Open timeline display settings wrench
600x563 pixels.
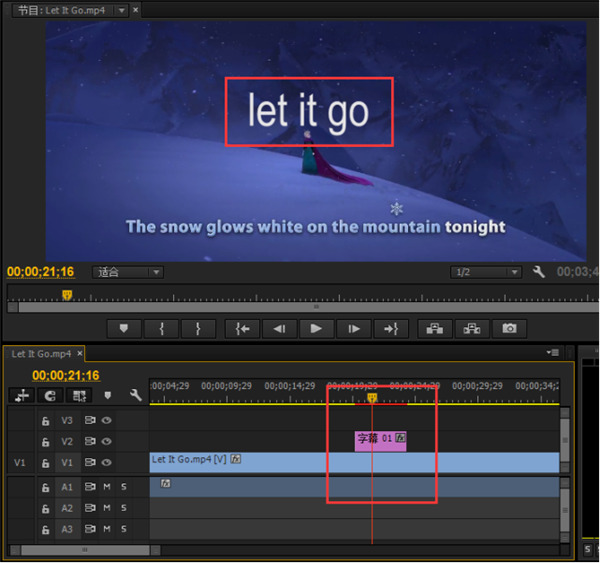pos(135,395)
